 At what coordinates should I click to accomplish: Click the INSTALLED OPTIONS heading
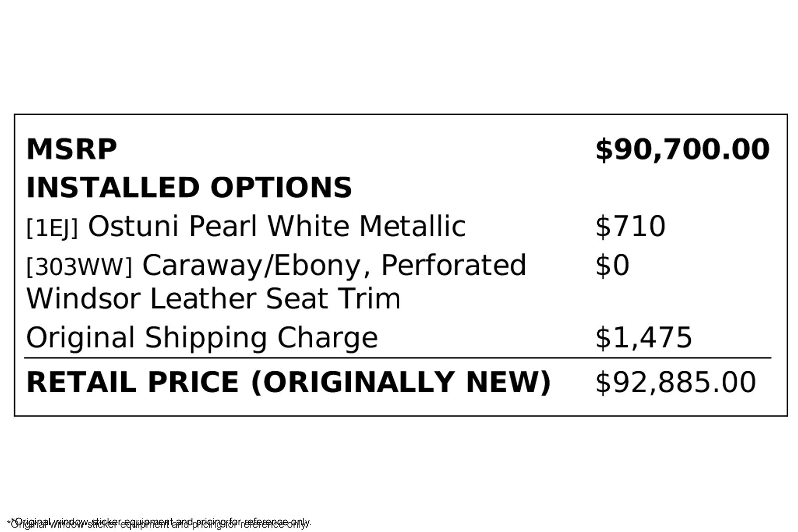coord(189,187)
